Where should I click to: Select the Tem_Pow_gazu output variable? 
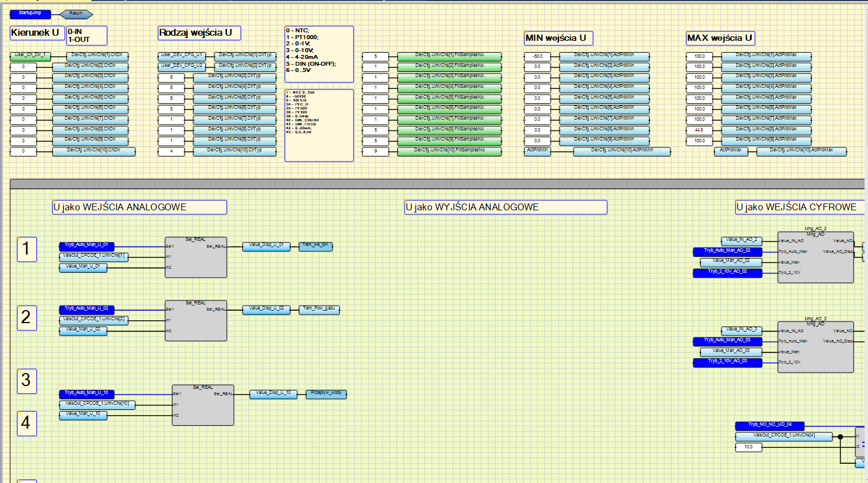[x=319, y=310]
